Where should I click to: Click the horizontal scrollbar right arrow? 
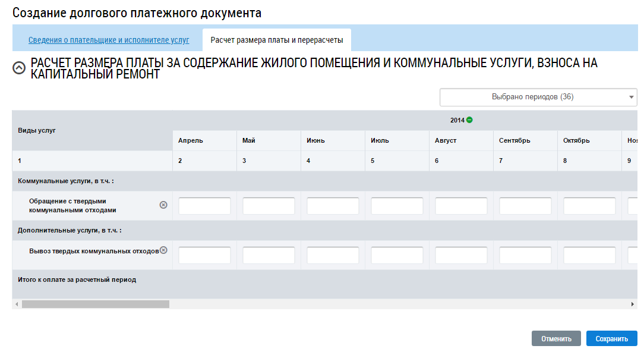click(633, 304)
